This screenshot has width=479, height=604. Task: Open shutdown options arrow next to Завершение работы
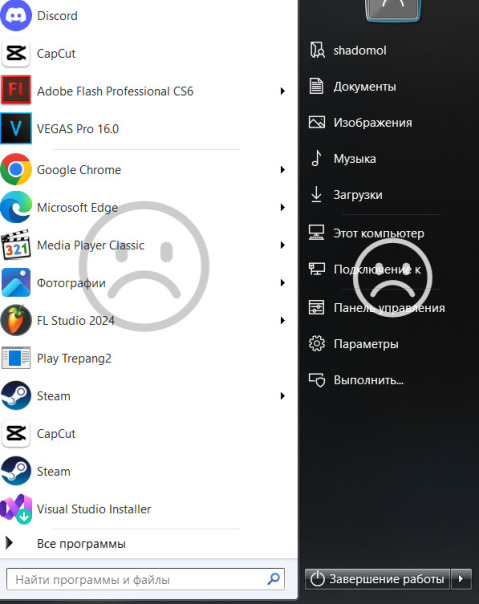pyautogui.click(x=461, y=579)
